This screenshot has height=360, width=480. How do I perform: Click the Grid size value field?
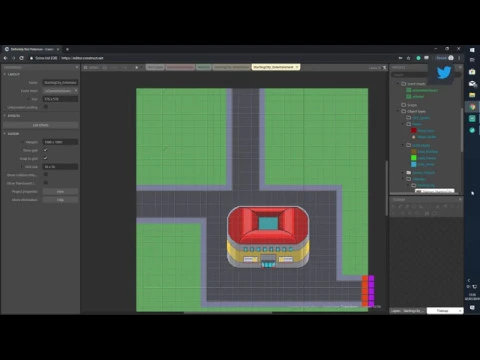click(x=60, y=167)
